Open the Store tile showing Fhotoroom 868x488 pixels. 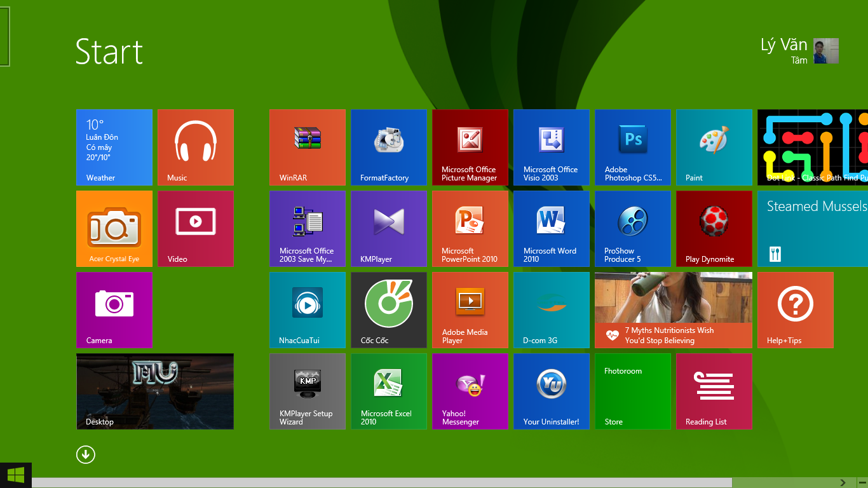(633, 391)
